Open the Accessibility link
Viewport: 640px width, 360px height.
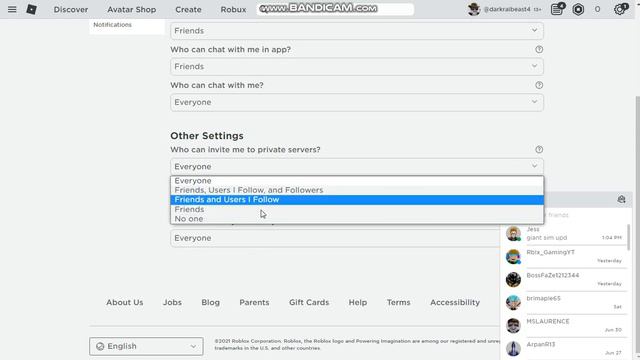point(455,302)
